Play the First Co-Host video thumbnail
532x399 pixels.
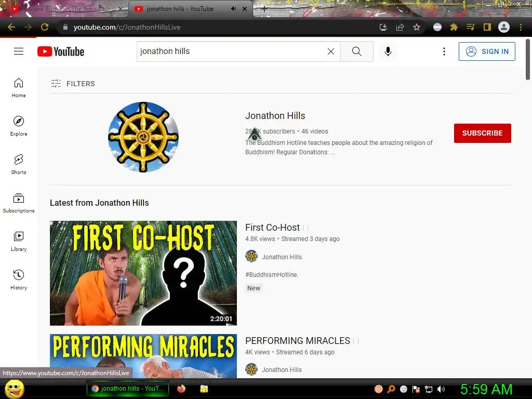pyautogui.click(x=143, y=273)
